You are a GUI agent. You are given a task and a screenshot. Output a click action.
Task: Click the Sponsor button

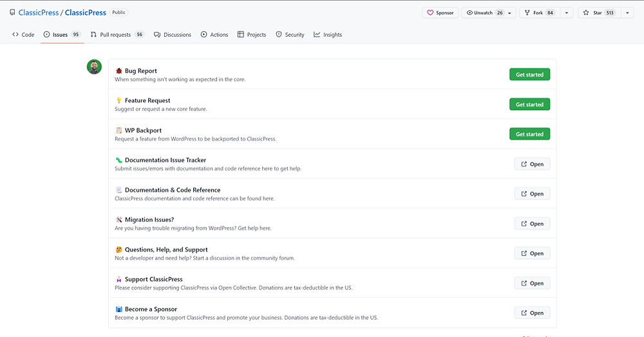coord(440,13)
